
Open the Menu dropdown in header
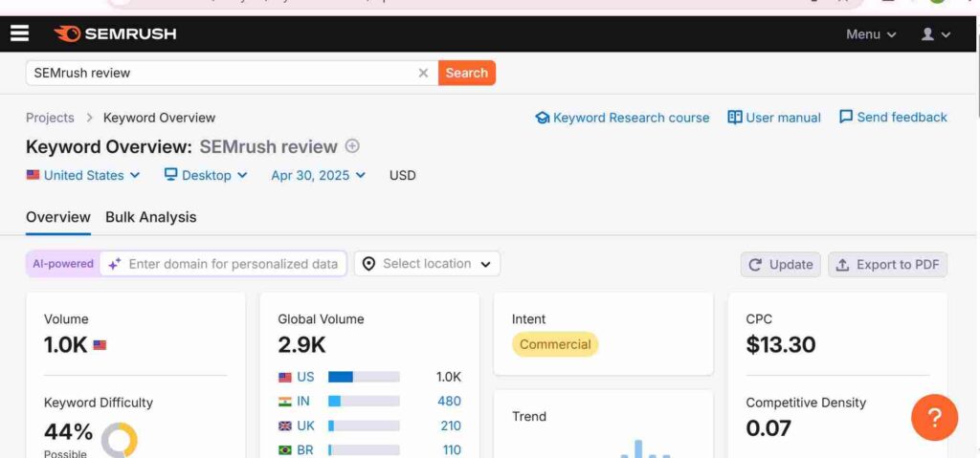click(871, 34)
